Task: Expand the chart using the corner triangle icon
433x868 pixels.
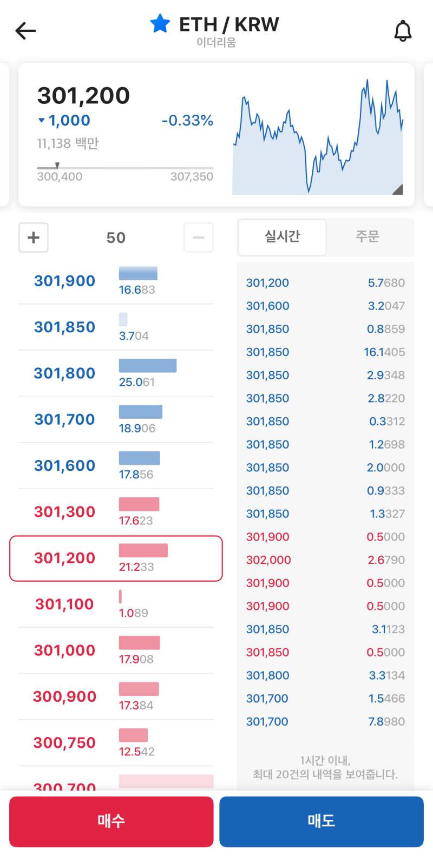Action: coord(399,189)
